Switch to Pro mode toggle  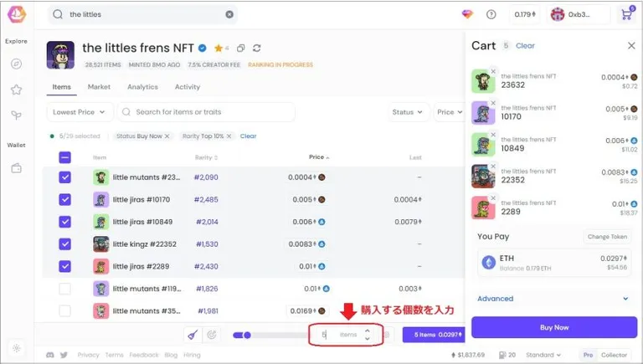tap(588, 355)
